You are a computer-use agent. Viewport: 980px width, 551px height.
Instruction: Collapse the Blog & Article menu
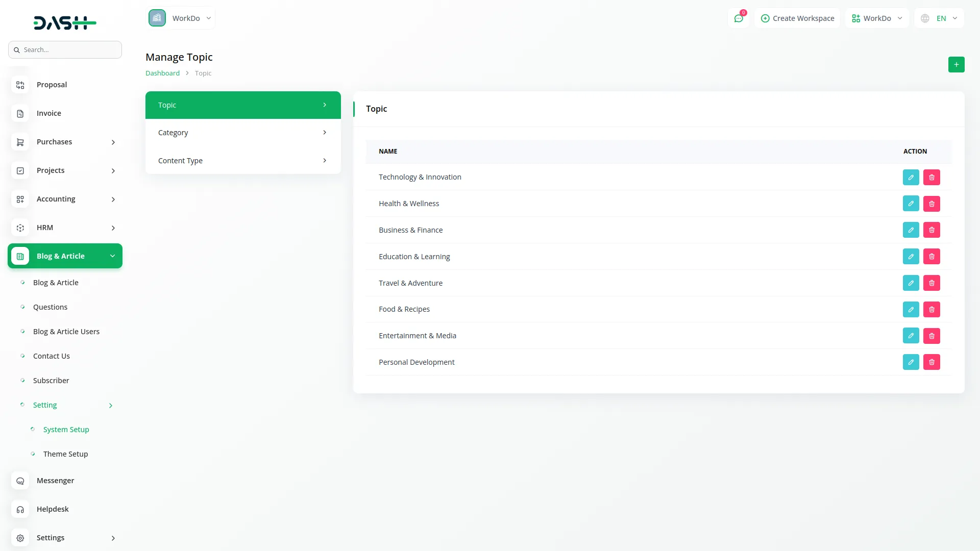coord(112,256)
